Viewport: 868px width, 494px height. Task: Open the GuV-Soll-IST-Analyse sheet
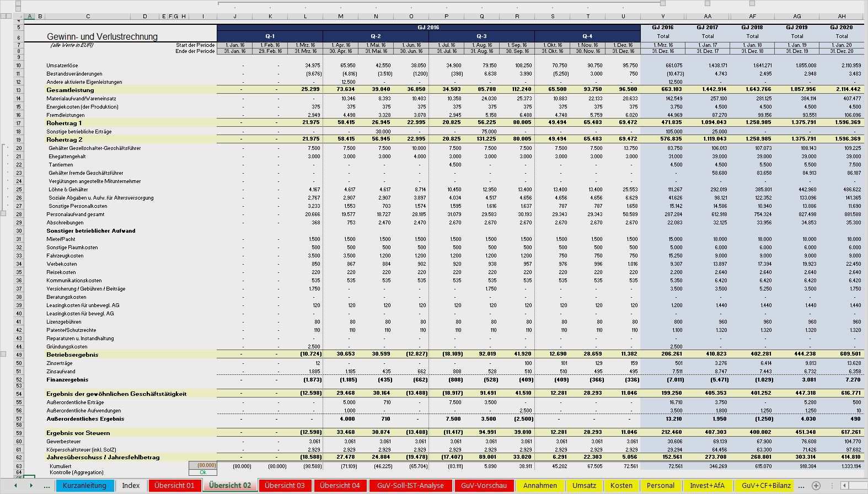pyautogui.click(x=410, y=486)
